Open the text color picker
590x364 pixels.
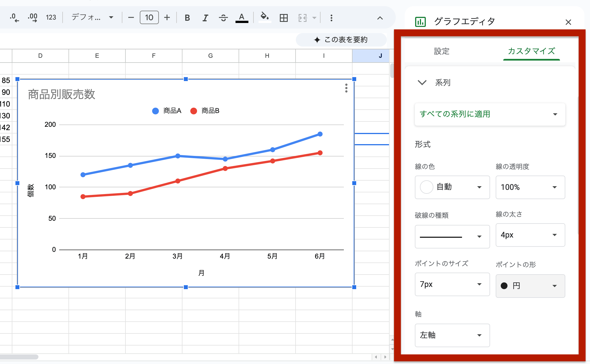click(x=242, y=17)
